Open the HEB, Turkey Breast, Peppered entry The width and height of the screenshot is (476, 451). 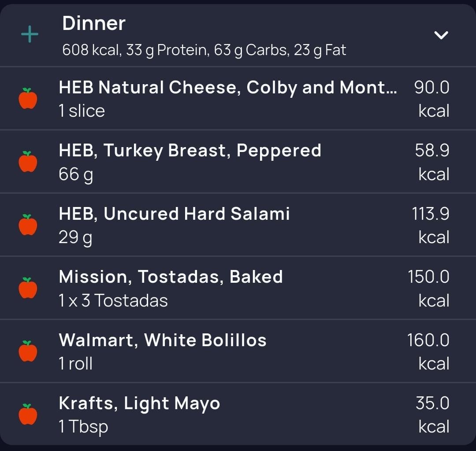click(x=238, y=161)
